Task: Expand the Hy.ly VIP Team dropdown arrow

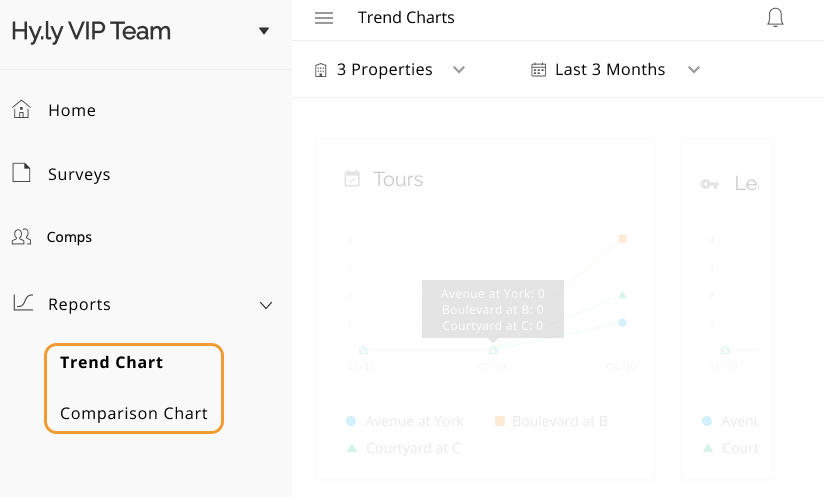Action: (264, 31)
